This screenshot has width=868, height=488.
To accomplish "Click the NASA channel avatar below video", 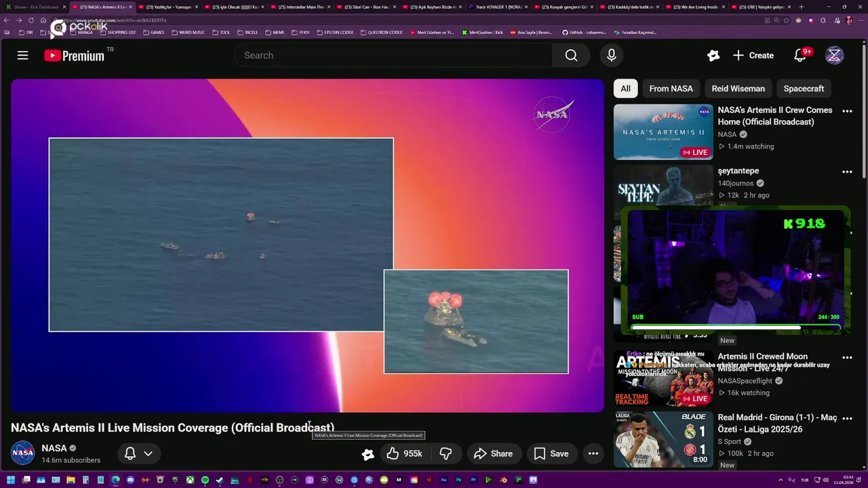I will [x=22, y=453].
